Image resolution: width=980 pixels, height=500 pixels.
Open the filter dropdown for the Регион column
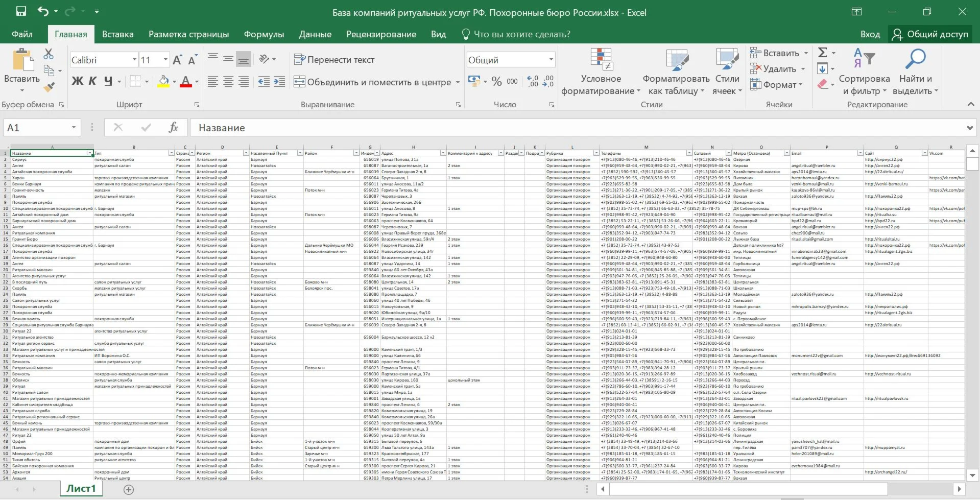246,153
